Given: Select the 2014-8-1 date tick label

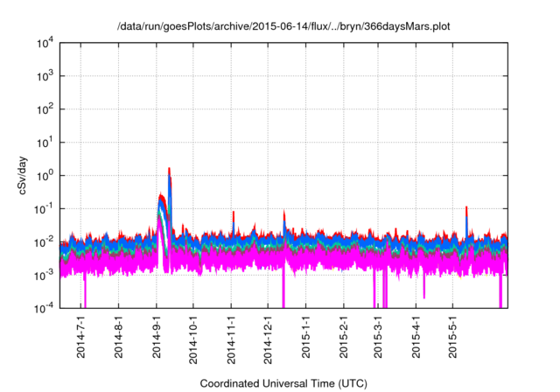Looking at the screenshot, I should 119,339.
